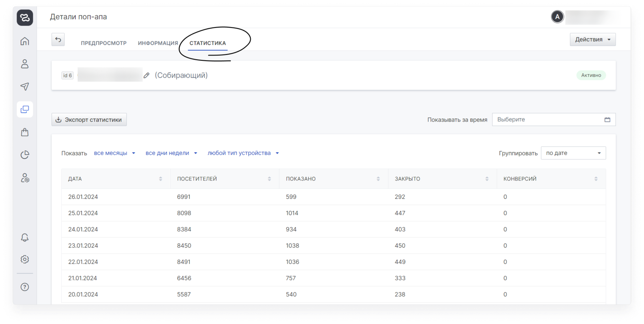Sort table by ЗАКРЫТО column
Viewport: 644px width, 324px height.
487,179
